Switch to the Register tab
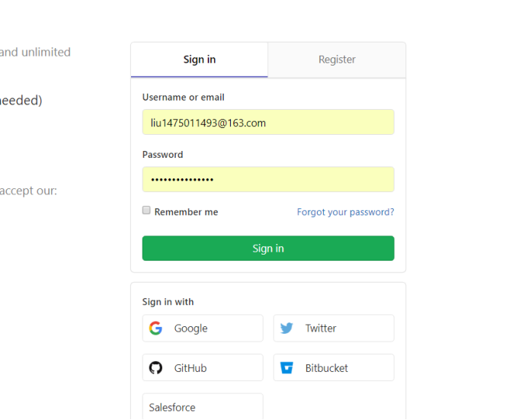Image resolution: width=528 pixels, height=420 pixels. tap(337, 59)
